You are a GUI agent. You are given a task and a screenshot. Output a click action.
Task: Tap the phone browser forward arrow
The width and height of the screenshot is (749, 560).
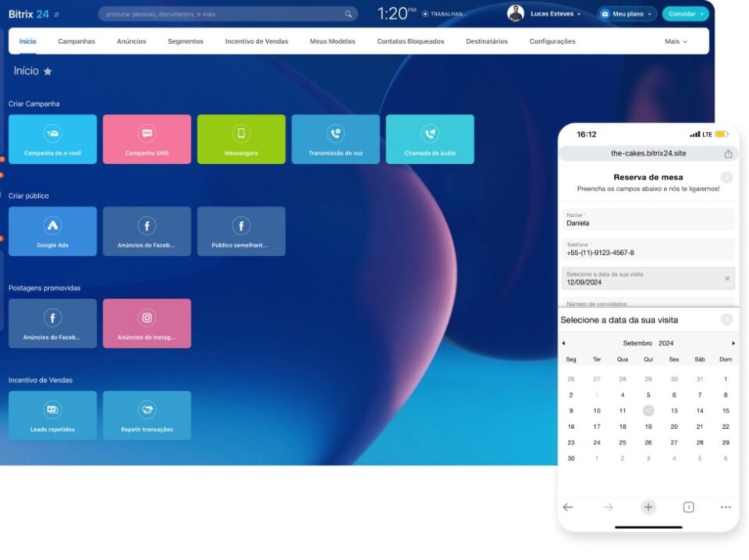[608, 507]
